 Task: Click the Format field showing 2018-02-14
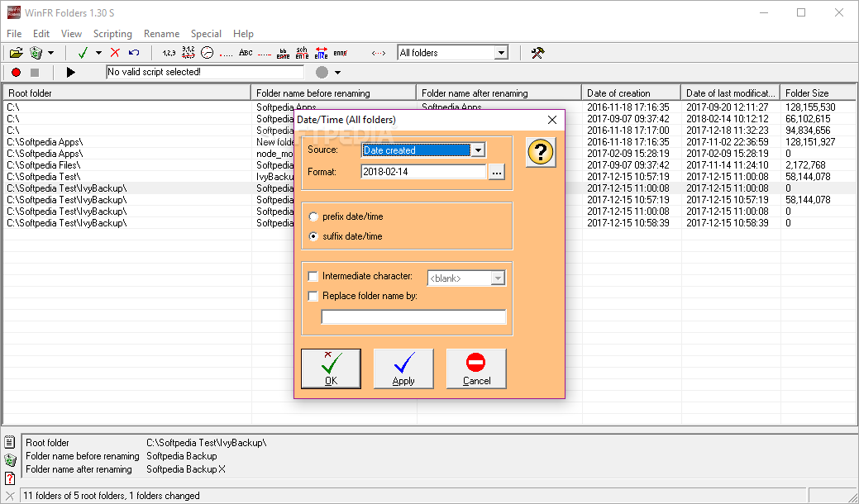(x=423, y=172)
